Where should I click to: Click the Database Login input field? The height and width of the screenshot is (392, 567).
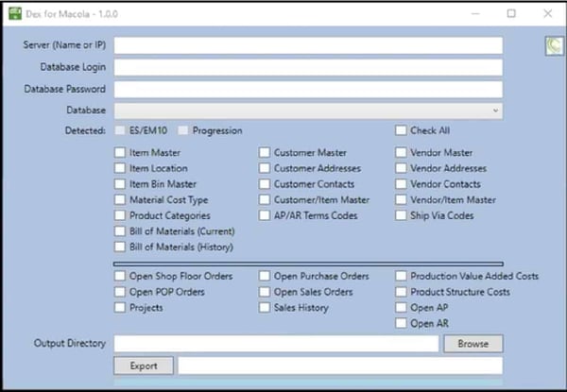(308, 68)
